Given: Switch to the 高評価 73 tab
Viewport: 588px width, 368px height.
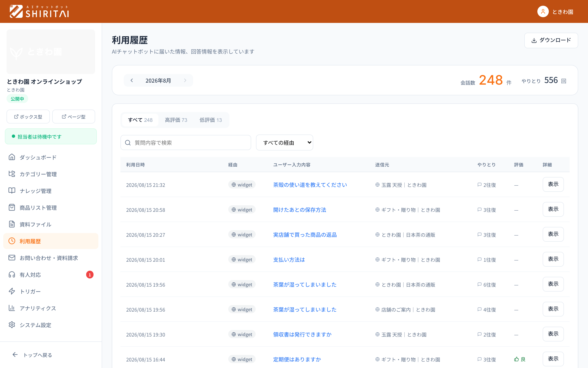Looking at the screenshot, I should (x=176, y=120).
